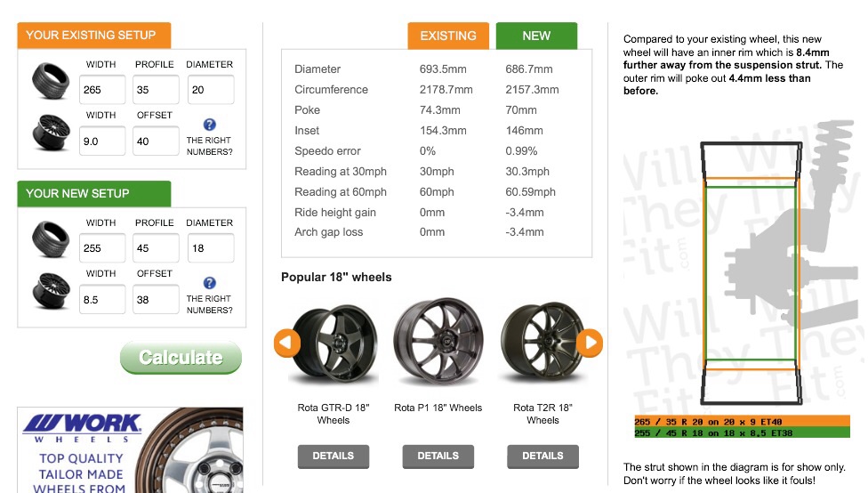Viewport: 868px width, 493px height.
Task: Click the green 255/45 R18 legend bar
Action: [x=742, y=432]
